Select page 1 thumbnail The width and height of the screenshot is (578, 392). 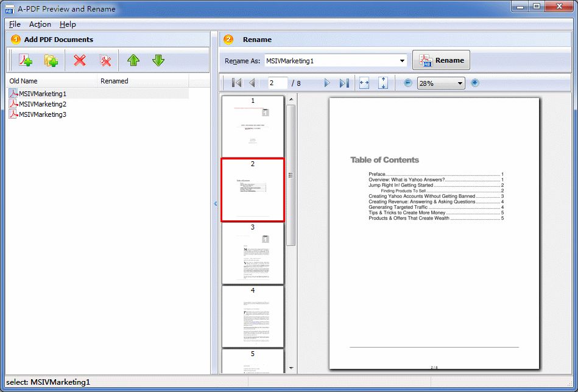(x=253, y=127)
